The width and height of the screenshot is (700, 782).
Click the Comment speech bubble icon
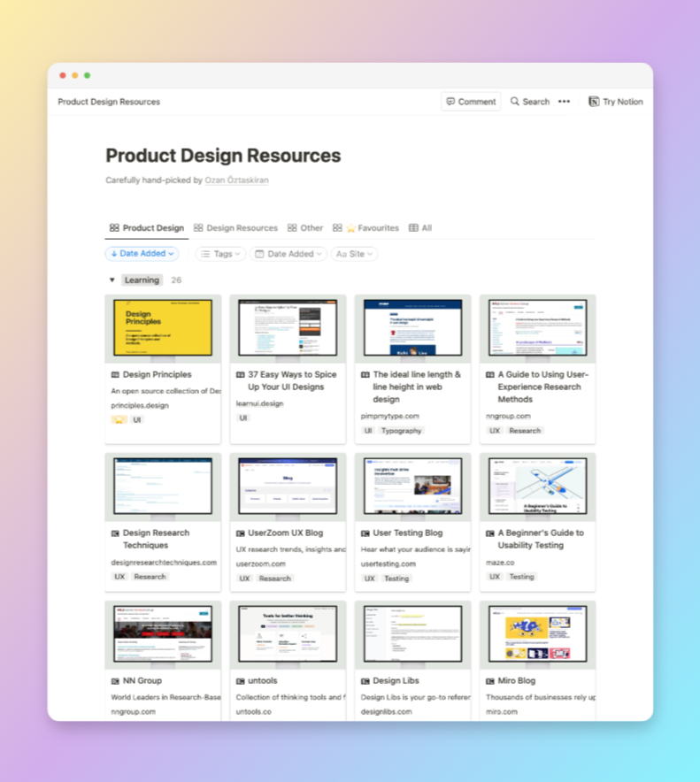[x=450, y=101]
